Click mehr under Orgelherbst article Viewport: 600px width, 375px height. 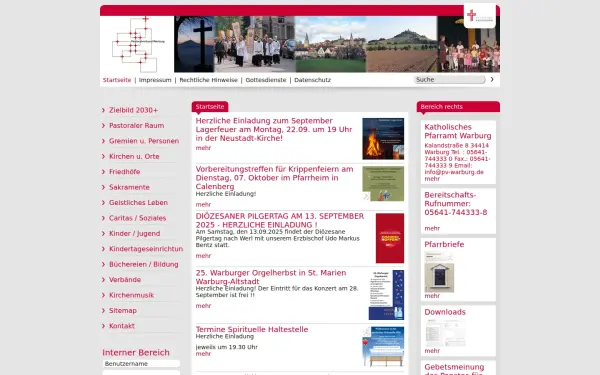tap(203, 306)
